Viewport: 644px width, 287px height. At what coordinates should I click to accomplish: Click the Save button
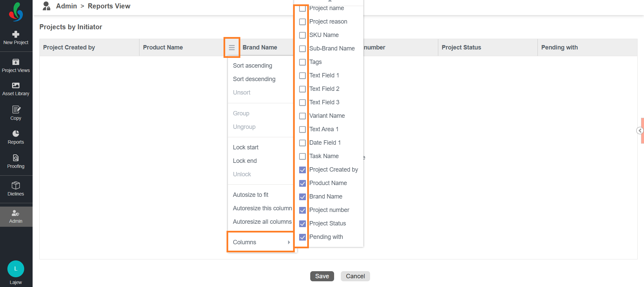click(x=322, y=276)
